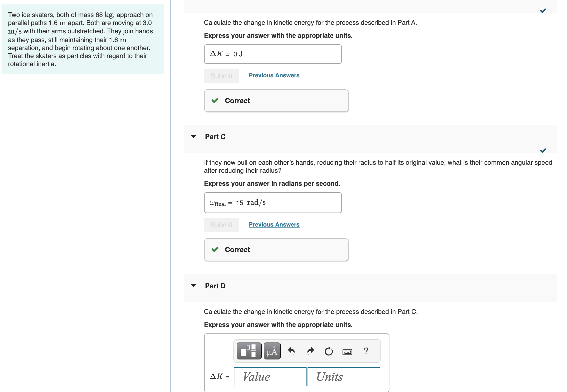Open the on-screen keyboard icon
The width and height of the screenshot is (567, 392).
point(347,352)
